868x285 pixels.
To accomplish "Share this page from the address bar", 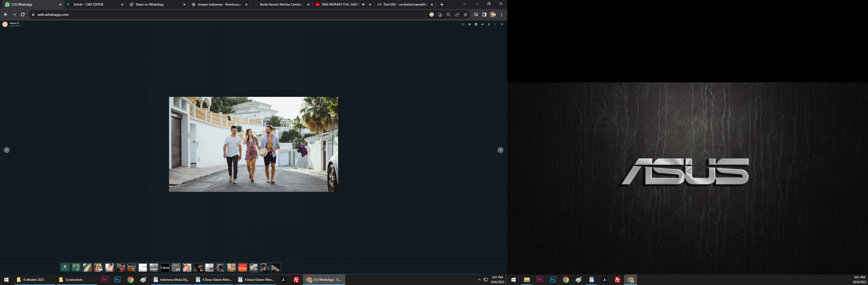I will 457,15.
